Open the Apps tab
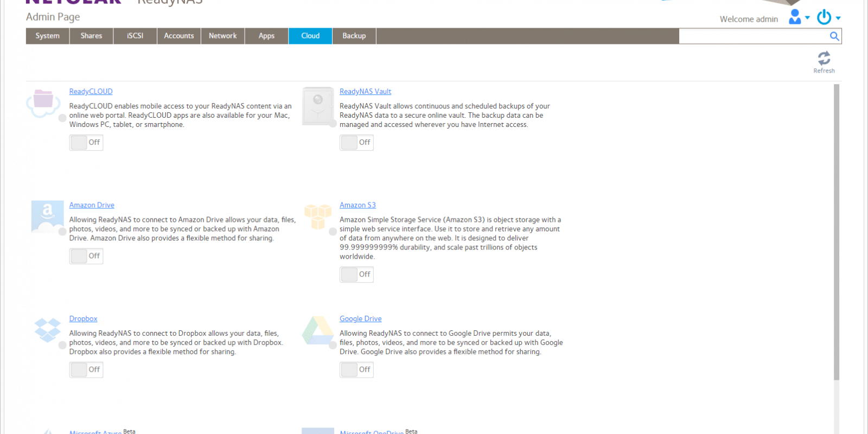 tap(266, 36)
